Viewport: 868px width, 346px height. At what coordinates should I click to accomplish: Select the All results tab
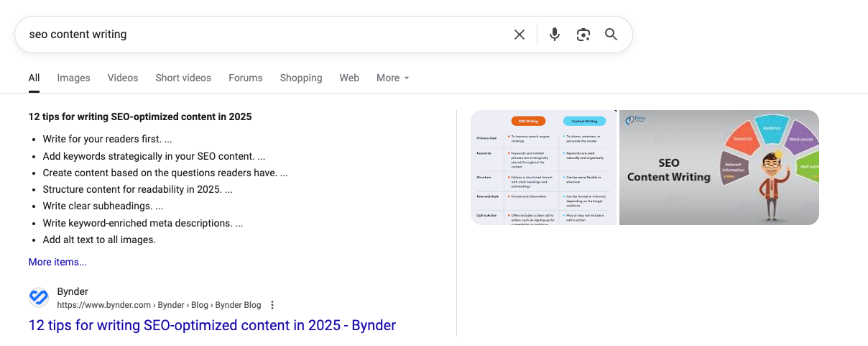[x=34, y=78]
